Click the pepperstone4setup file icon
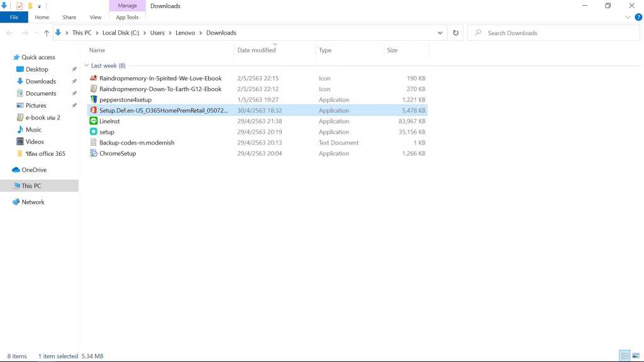The width and height of the screenshot is (644, 362). (94, 100)
